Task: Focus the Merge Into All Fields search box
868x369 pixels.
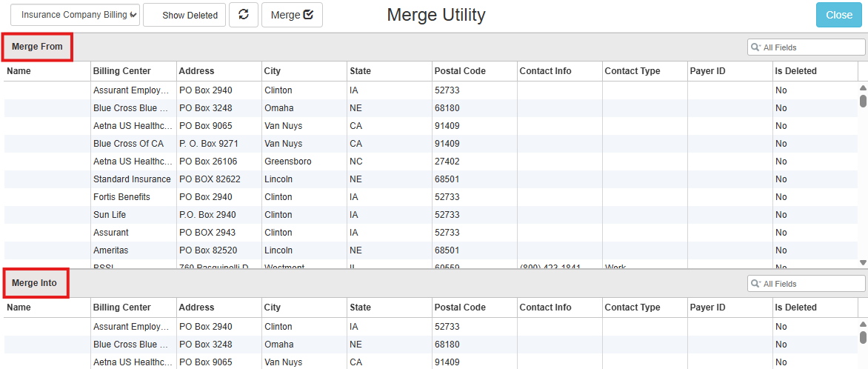Action: 806,284
